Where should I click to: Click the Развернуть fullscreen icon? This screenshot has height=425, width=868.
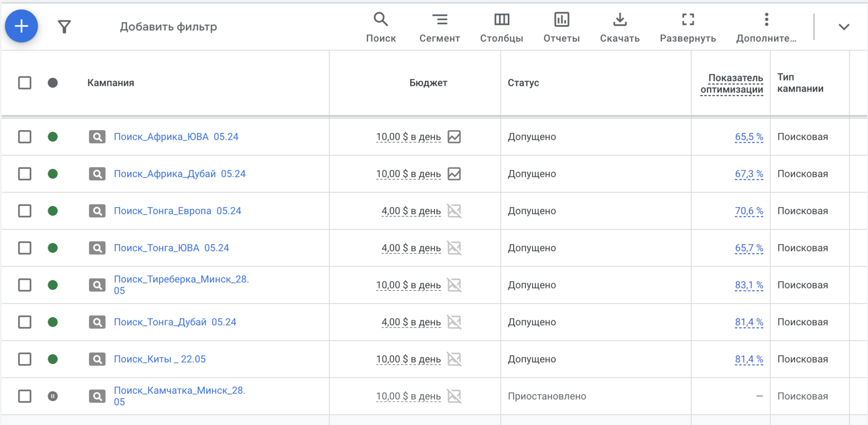pos(688,20)
